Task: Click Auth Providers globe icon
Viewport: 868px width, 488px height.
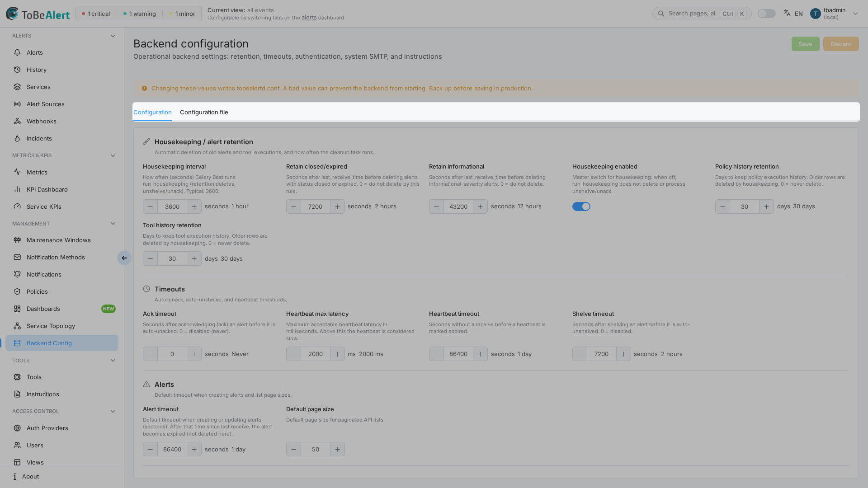Action: (17, 428)
